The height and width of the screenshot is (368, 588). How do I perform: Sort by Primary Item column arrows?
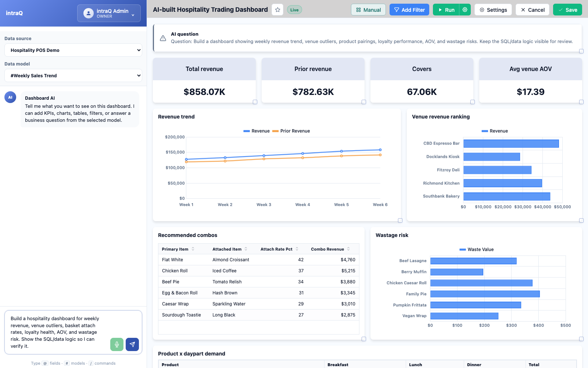(193, 249)
